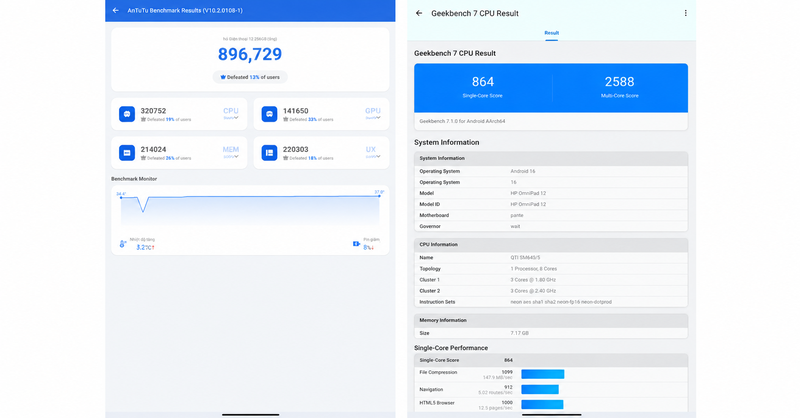Click the AnTuTu bottom home gesture bar
800x418 pixels.
[251, 414]
